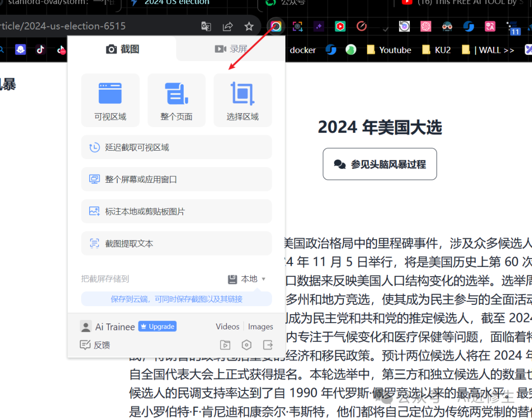Click the 2024 年美国大选 heading
The image size is (532, 418).
click(380, 127)
